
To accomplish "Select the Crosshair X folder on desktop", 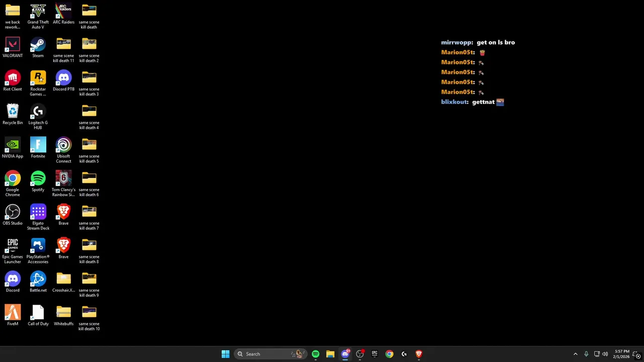I will [63, 282].
